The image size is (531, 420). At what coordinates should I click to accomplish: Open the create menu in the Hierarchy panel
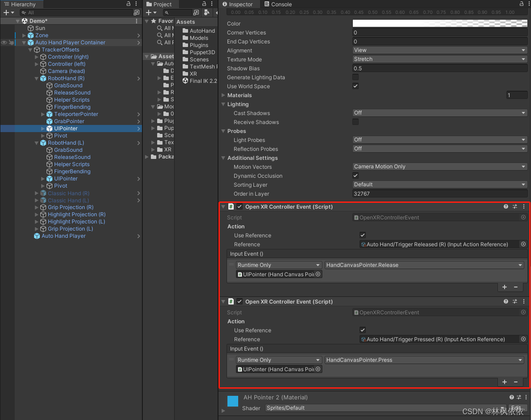7,12
